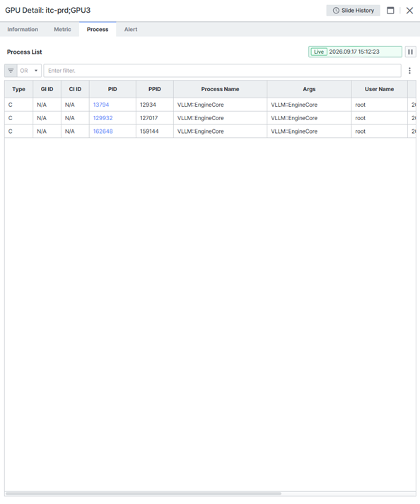
Task: Open process PID 13794 link
Action: pos(101,105)
